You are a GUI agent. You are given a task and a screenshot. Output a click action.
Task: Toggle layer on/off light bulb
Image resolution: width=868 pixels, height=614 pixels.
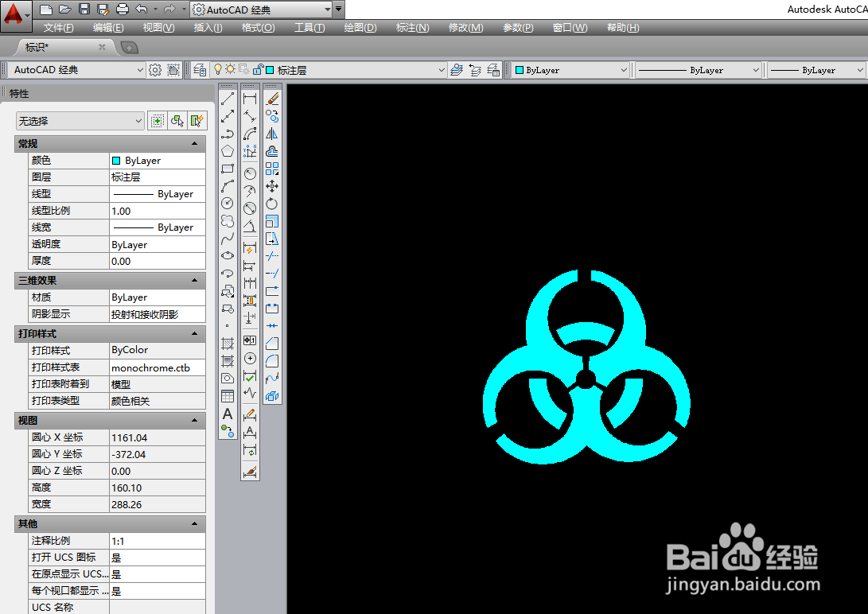point(218,69)
